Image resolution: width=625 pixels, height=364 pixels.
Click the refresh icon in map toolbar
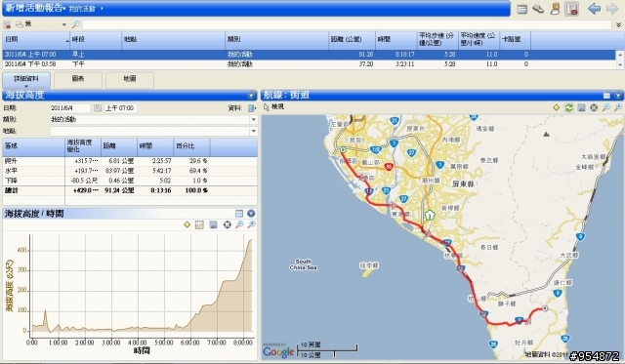coord(568,107)
